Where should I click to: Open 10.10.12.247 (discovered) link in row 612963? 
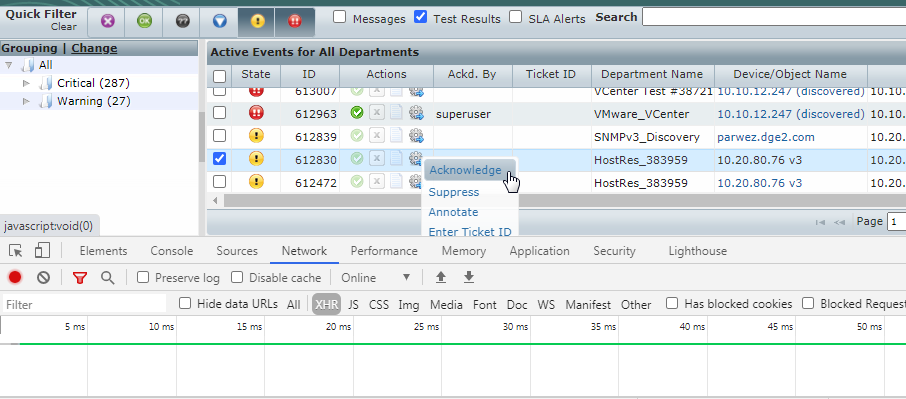coord(791,114)
